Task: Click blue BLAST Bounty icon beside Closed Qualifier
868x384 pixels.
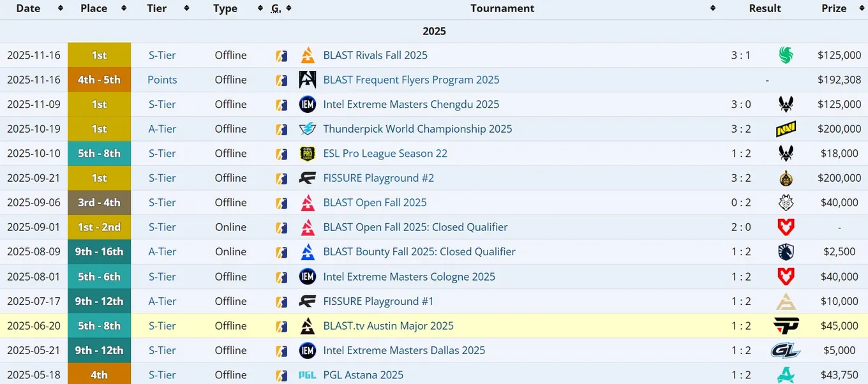Action: tap(308, 251)
